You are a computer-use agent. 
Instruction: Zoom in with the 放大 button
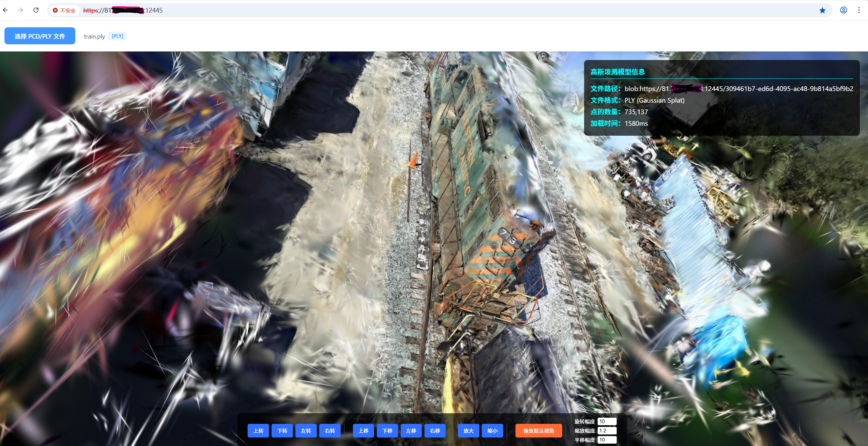point(469,431)
